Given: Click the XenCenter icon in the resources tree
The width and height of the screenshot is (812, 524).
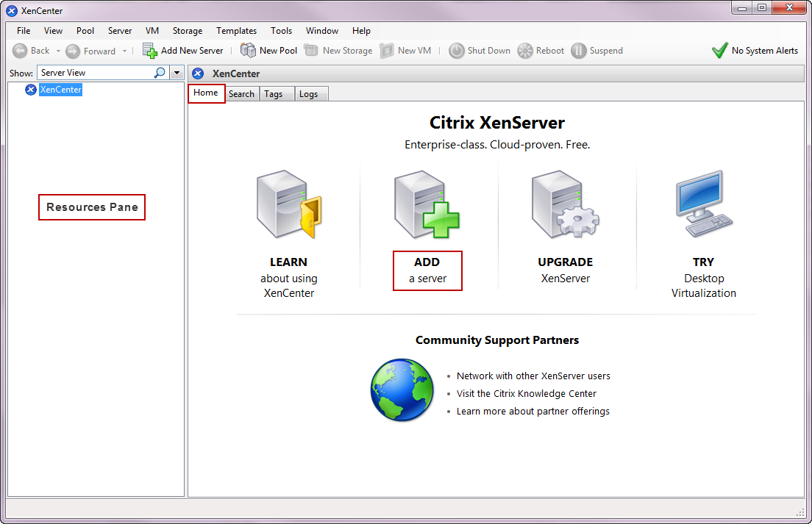Looking at the screenshot, I should point(31,90).
